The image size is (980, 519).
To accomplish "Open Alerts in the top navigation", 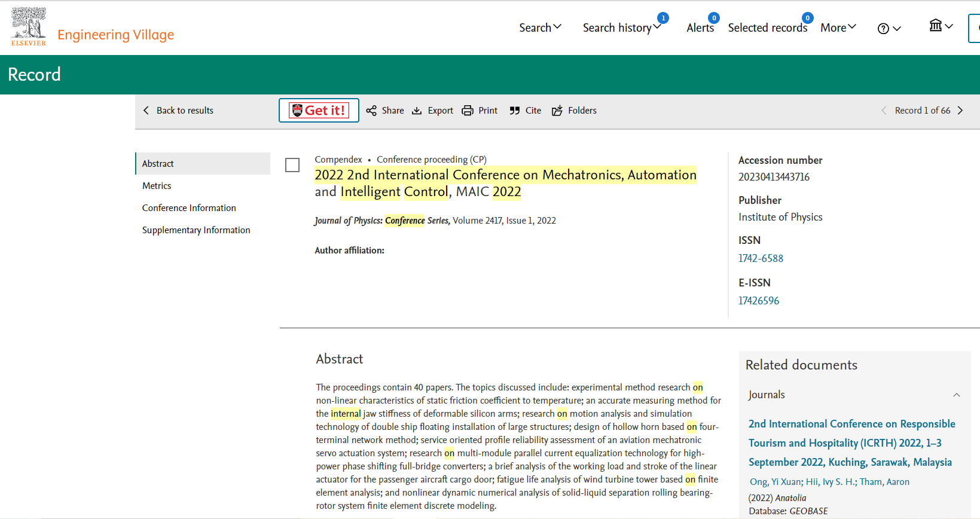I will click(700, 28).
